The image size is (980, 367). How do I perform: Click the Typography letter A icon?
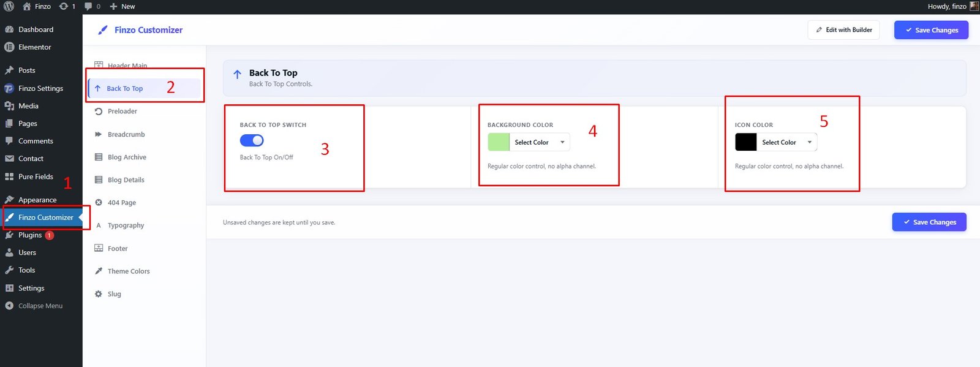(99, 225)
